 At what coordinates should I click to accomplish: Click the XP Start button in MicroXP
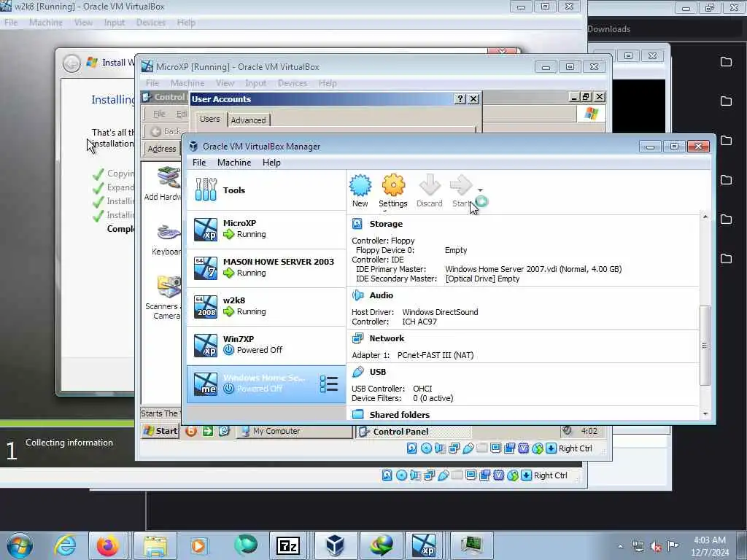(160, 431)
